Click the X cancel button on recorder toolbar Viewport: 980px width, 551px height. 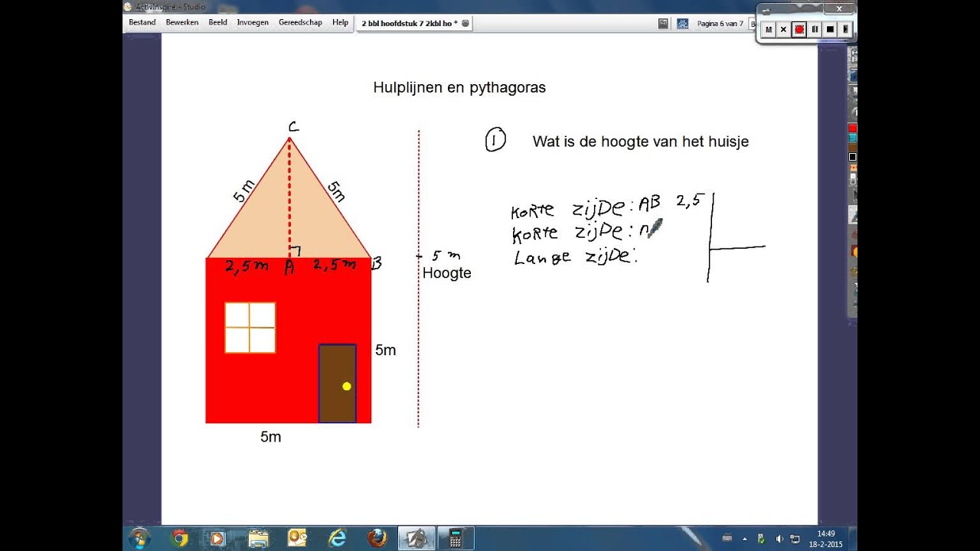(783, 29)
